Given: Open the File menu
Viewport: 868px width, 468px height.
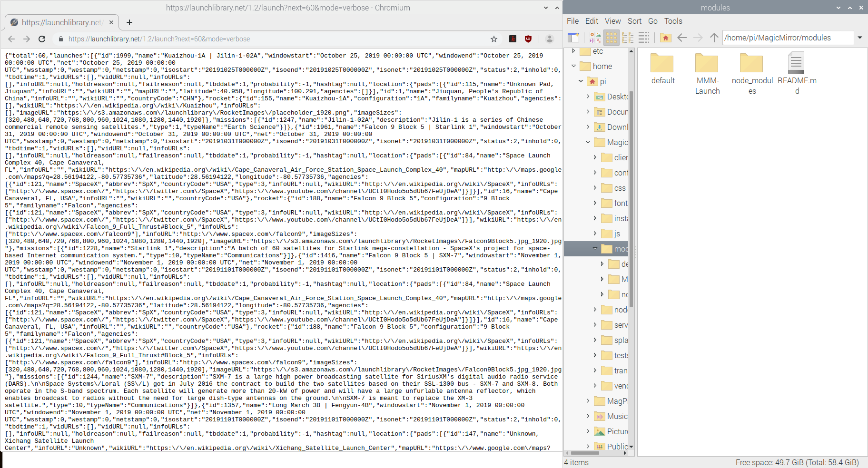Looking at the screenshot, I should (x=573, y=21).
